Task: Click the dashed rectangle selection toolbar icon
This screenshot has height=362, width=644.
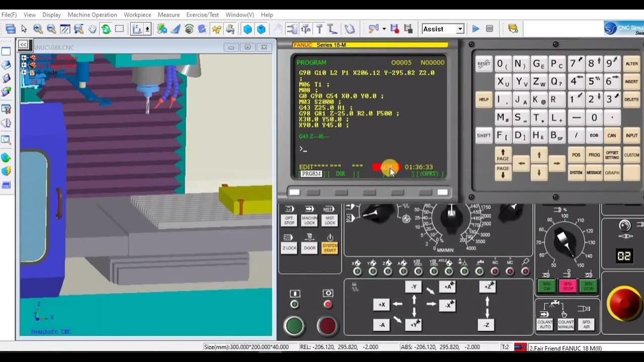Action: pyautogui.click(x=120, y=29)
